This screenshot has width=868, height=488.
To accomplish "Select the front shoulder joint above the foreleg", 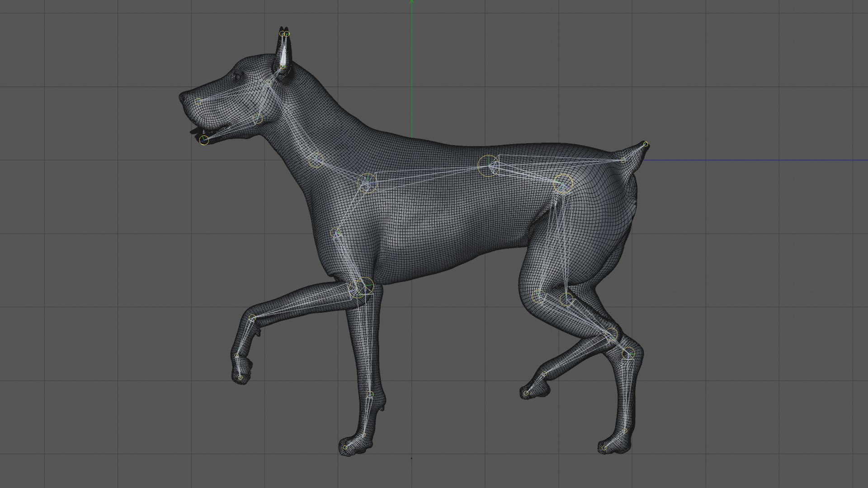I will [x=335, y=234].
